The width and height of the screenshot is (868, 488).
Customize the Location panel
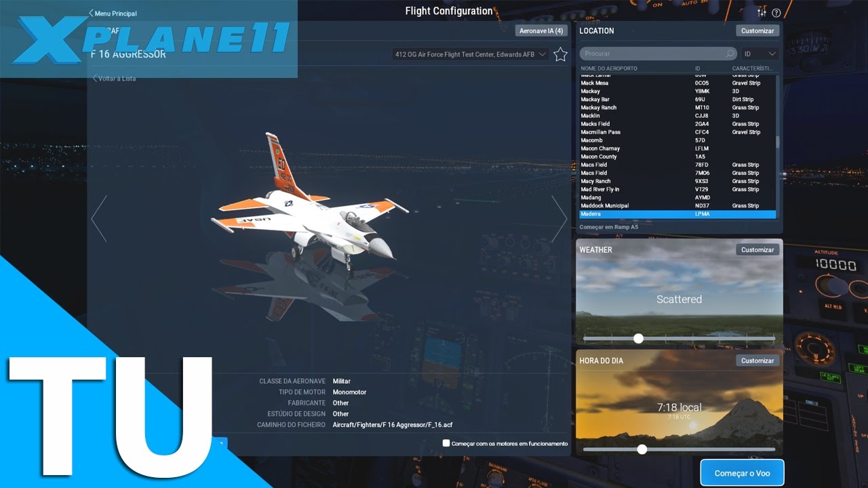pos(757,31)
